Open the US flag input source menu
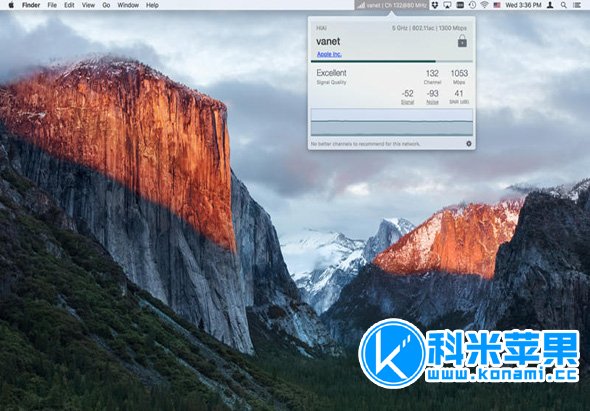 (x=497, y=5)
